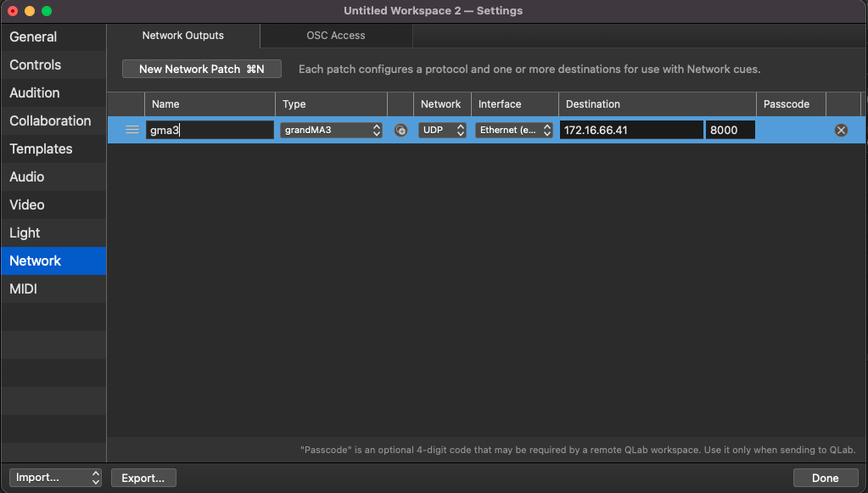The width and height of the screenshot is (868, 493).
Task: Open the UDP network protocol dropdown
Action: coord(442,130)
